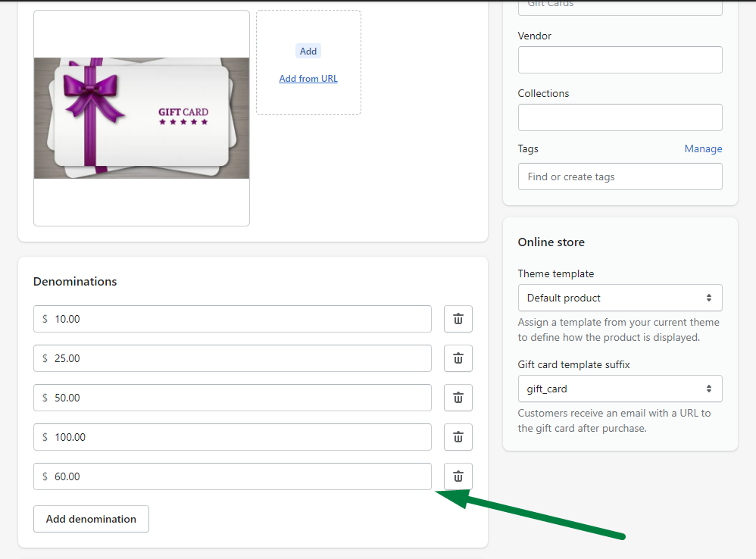Image resolution: width=756 pixels, height=559 pixels.
Task: Edit the 10.00 denomination field
Action: point(233,319)
